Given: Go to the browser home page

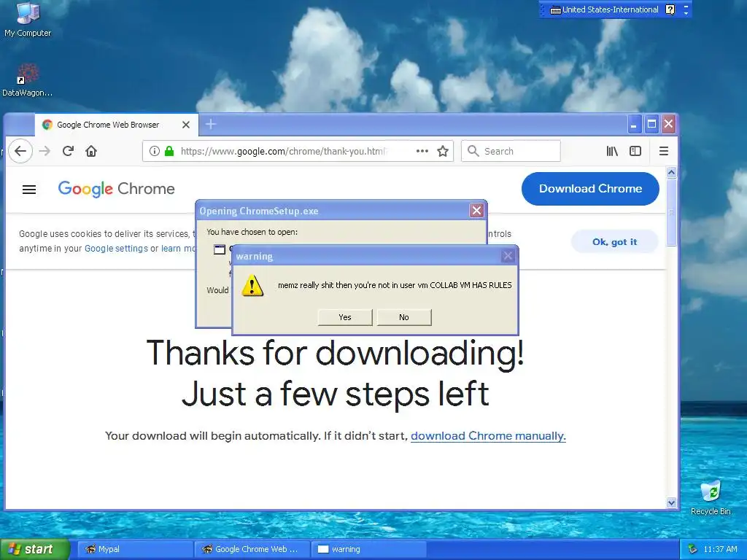Looking at the screenshot, I should pyautogui.click(x=91, y=151).
